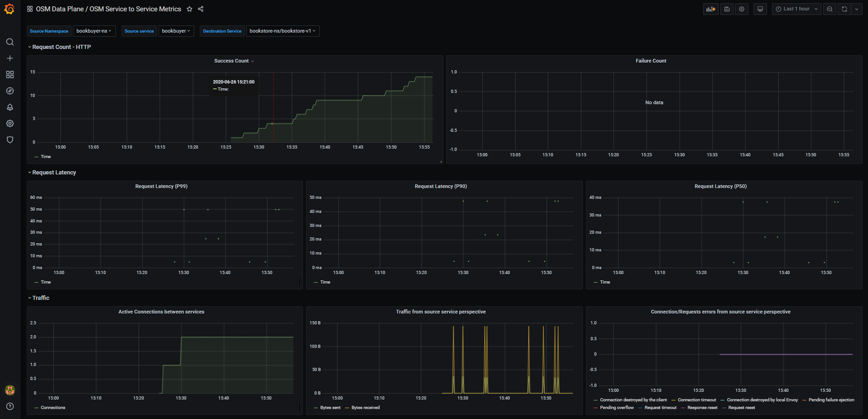Open dashboard settings gear in top bar

pos(742,9)
